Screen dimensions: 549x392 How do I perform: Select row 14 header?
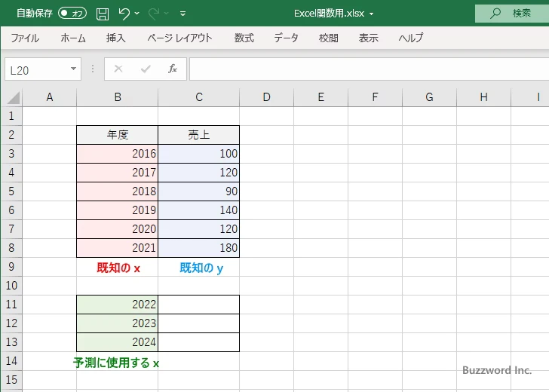click(x=11, y=361)
